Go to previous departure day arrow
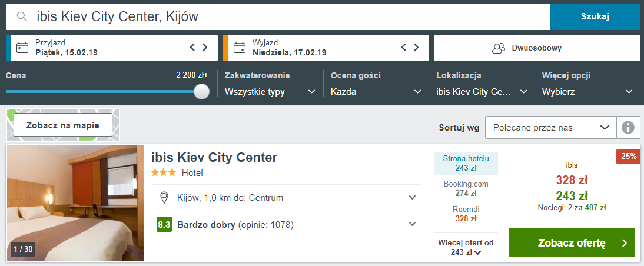The width and height of the screenshot is (644, 266). point(404,47)
